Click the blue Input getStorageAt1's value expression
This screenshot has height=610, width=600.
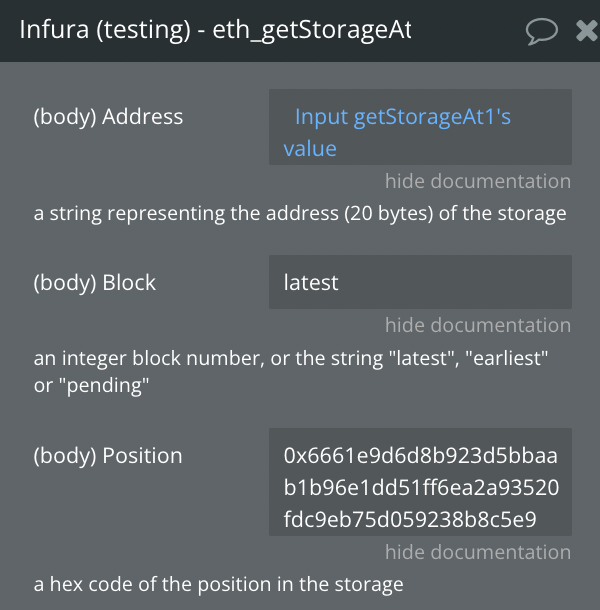click(x=402, y=117)
